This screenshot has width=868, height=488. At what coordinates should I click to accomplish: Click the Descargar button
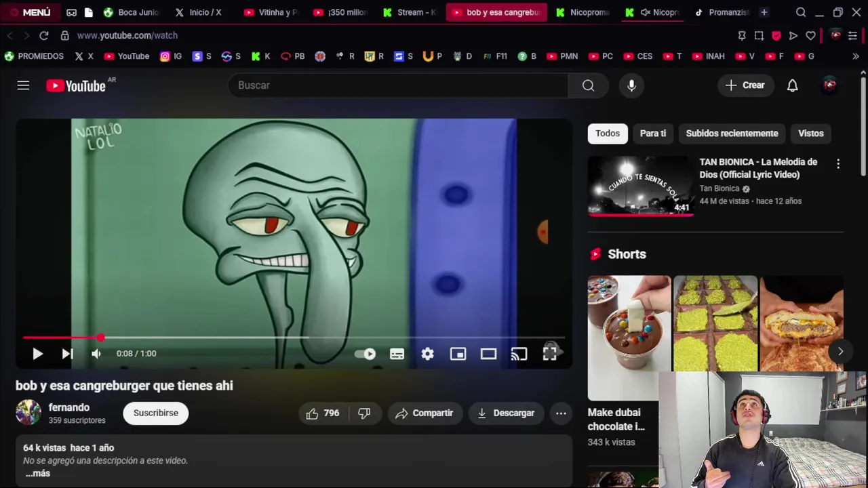click(506, 413)
